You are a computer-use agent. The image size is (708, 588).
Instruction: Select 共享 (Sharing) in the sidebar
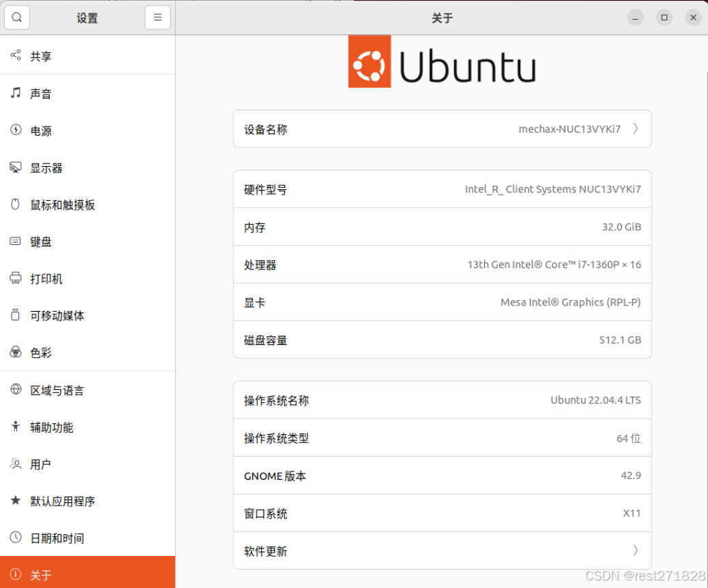pos(41,56)
